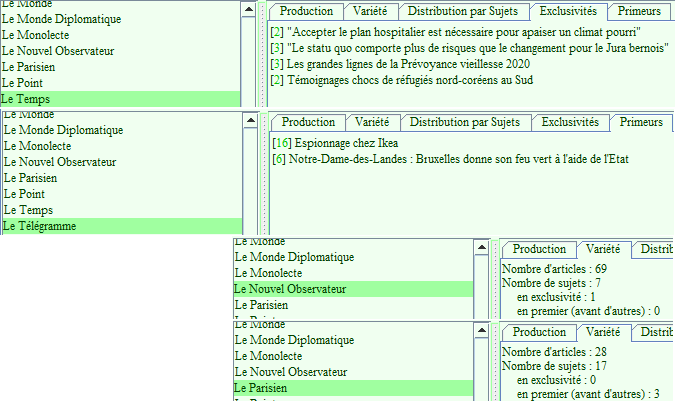
Task: Pick Le Point just above highlighted Le Temps
Action: pos(23,83)
